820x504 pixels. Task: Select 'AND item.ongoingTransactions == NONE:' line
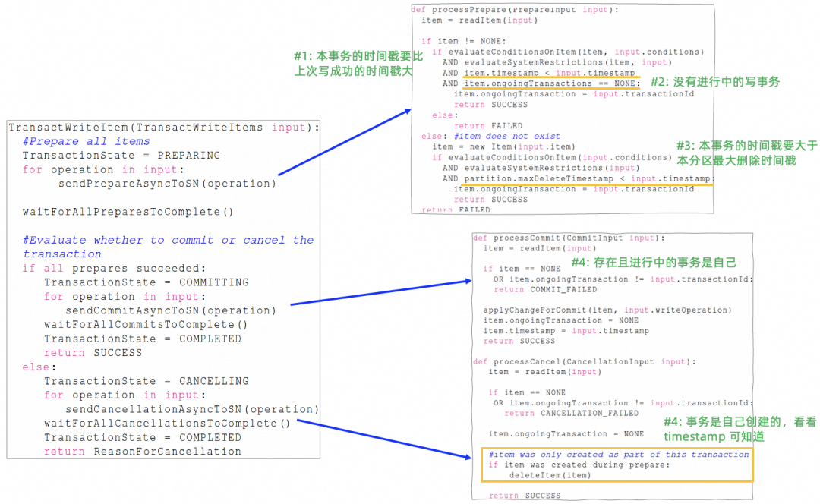(x=542, y=83)
